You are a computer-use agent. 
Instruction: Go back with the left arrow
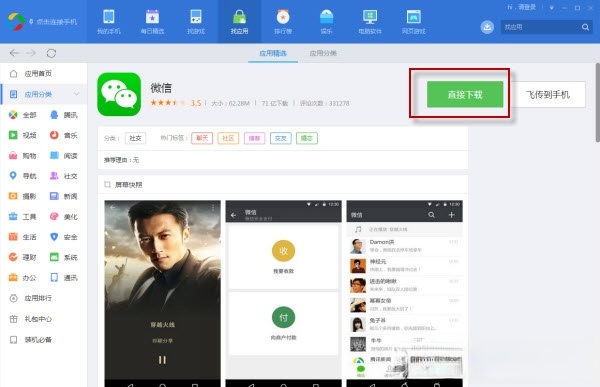coord(14,53)
